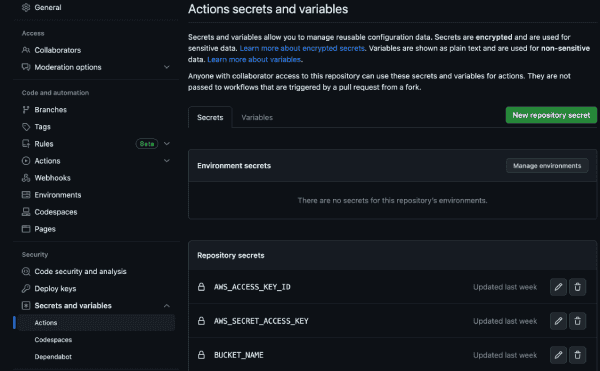Open Learn more about encrypted secrets link
The height and width of the screenshot is (371, 600).
point(302,48)
